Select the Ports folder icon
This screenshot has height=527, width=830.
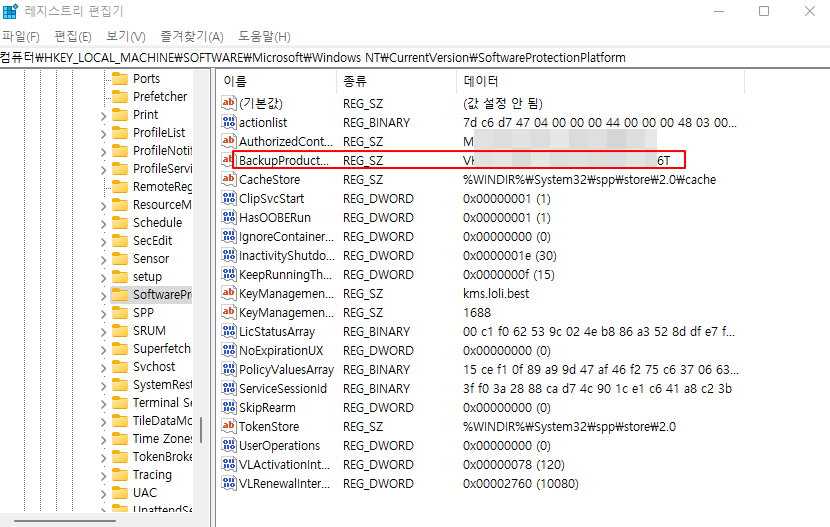(120, 79)
